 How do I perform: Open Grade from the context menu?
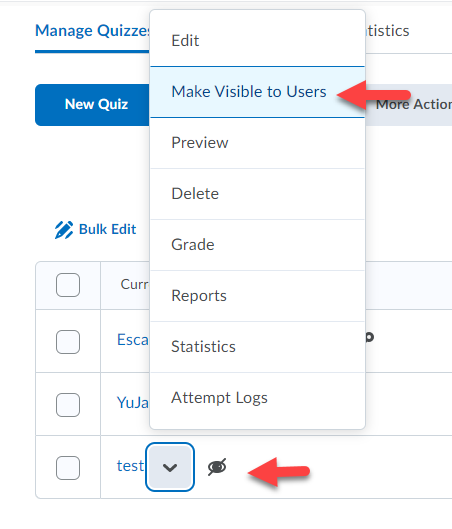click(257, 245)
